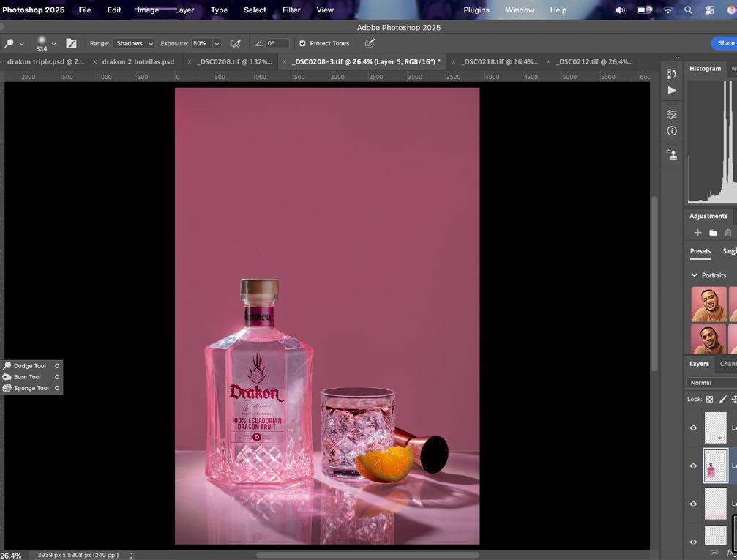
Task: Toggle pressure controls size icon
Action: [x=370, y=43]
